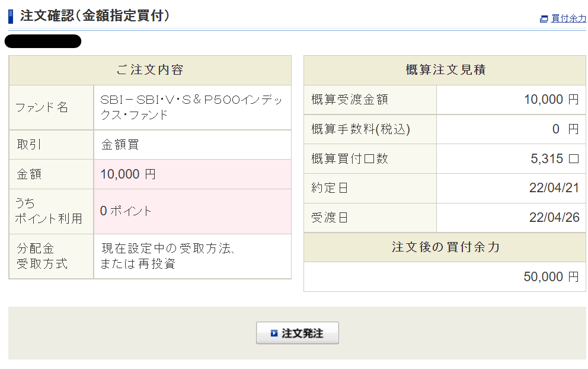Click the 5,315 口 estimated units value
The height and width of the screenshot is (369, 588).
(x=554, y=159)
